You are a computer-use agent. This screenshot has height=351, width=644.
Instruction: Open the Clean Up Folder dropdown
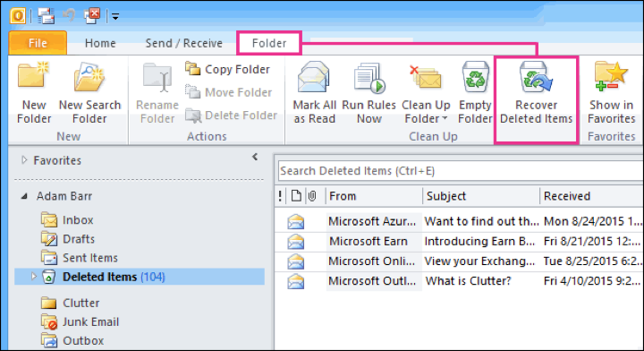point(426,93)
